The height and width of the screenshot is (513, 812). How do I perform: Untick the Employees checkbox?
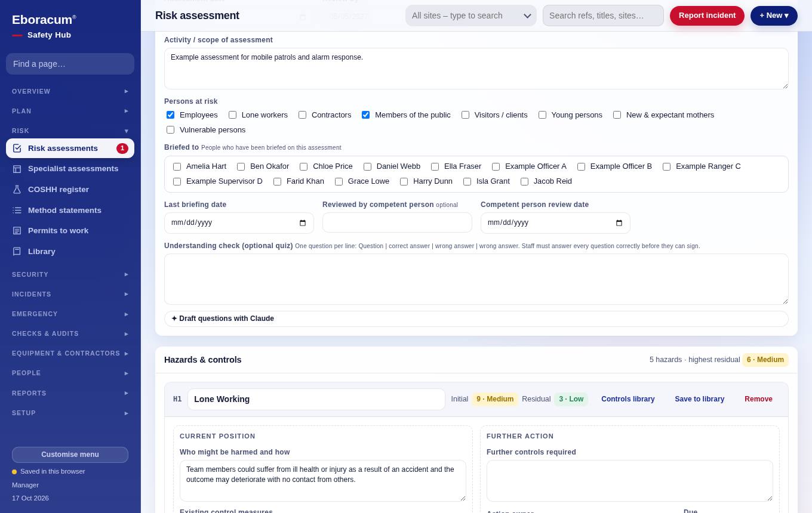point(170,115)
